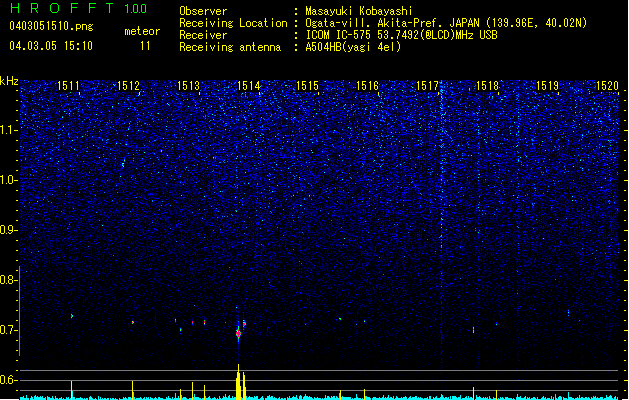Click the Observer label
Image resolution: width=629 pixels, height=400 pixels.
203,11
